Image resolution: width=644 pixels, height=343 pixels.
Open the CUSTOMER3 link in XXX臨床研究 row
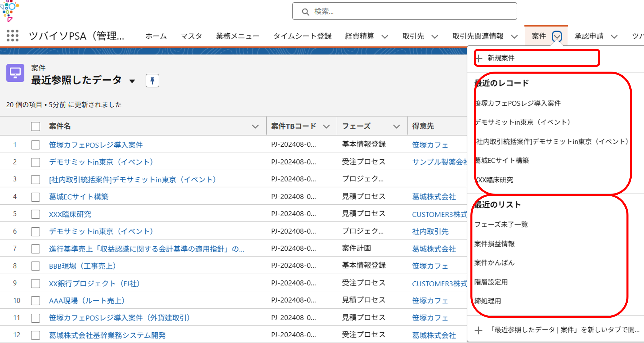tap(440, 214)
